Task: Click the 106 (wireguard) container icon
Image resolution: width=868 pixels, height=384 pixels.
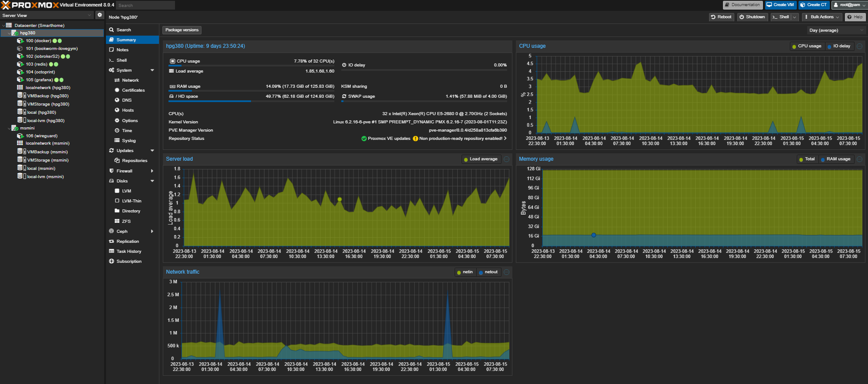Action: (x=20, y=136)
